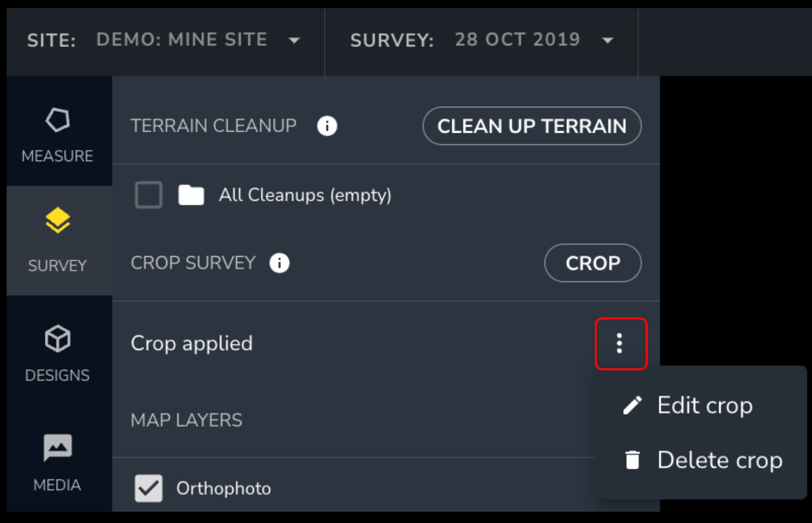Click the trash icon beside Delete crop
Viewport: 812px width, 523px height.
point(632,459)
